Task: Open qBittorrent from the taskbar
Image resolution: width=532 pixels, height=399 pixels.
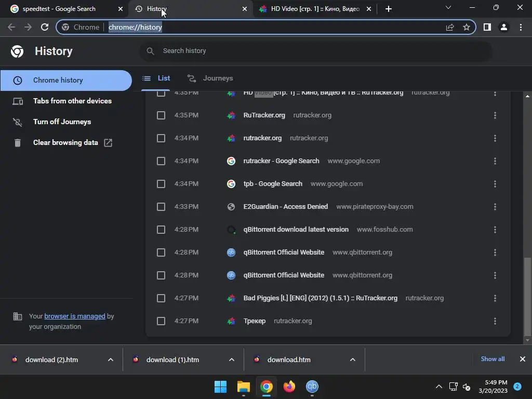Action: click(312, 387)
